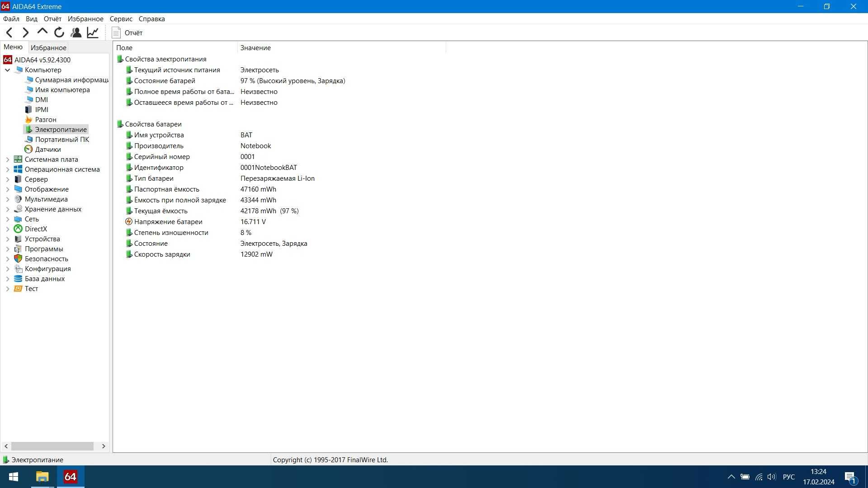The image size is (868, 488).
Task: Open the notification center icon
Action: coord(850,477)
